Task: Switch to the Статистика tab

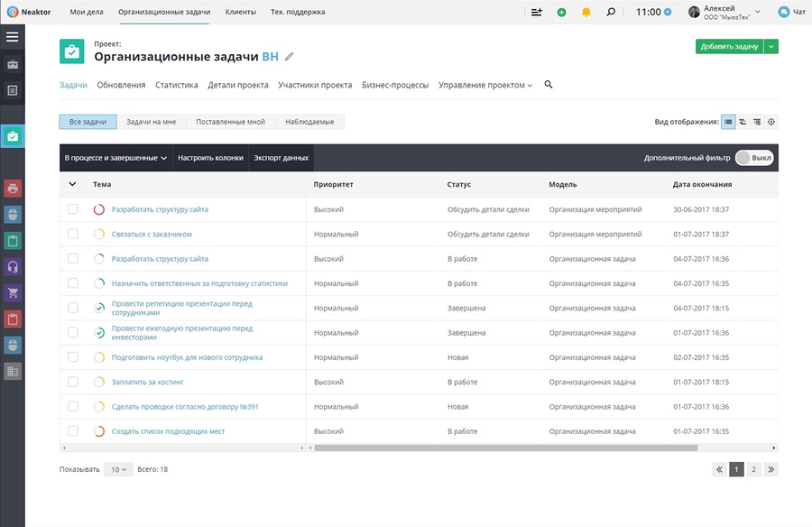Action: pos(177,85)
